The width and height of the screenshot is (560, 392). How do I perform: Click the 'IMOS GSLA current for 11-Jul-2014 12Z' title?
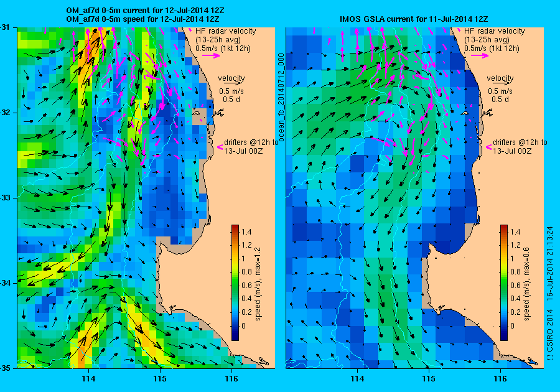pos(414,19)
